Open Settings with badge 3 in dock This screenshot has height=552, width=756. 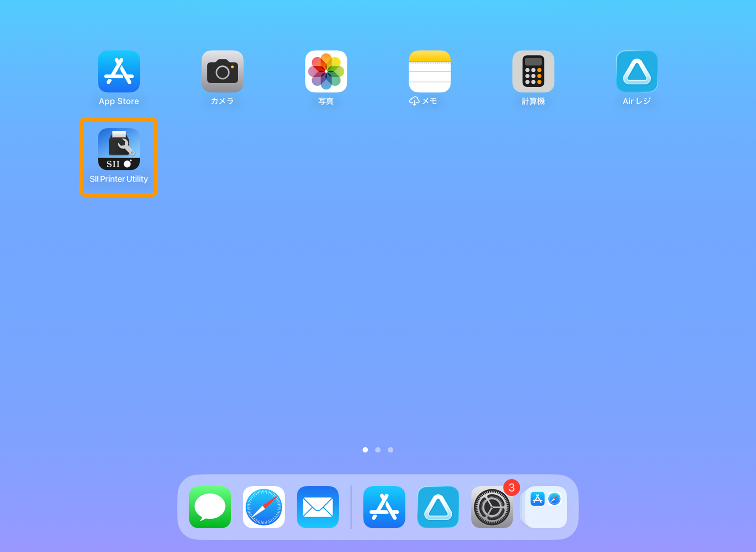492,507
